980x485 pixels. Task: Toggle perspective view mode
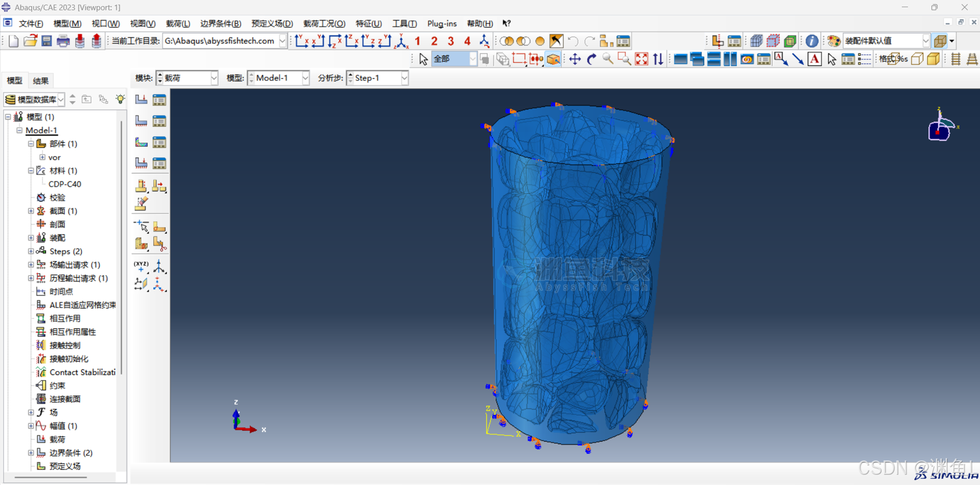[x=972, y=59]
